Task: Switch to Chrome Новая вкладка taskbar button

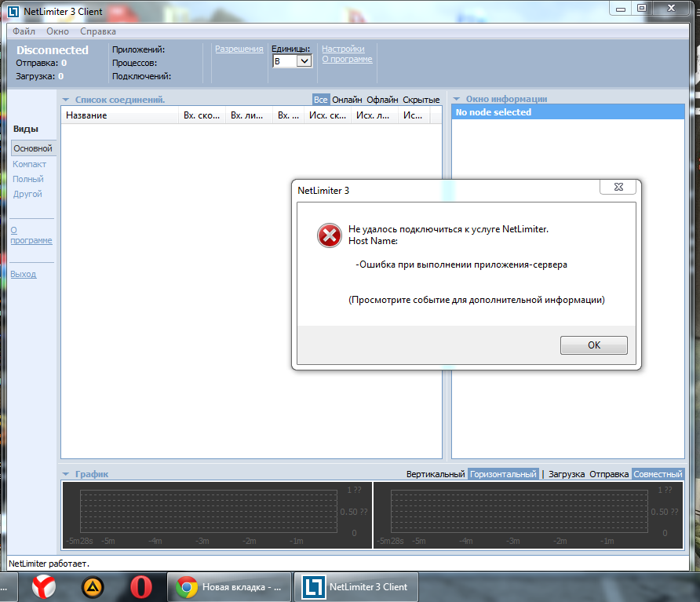Action: (x=229, y=587)
